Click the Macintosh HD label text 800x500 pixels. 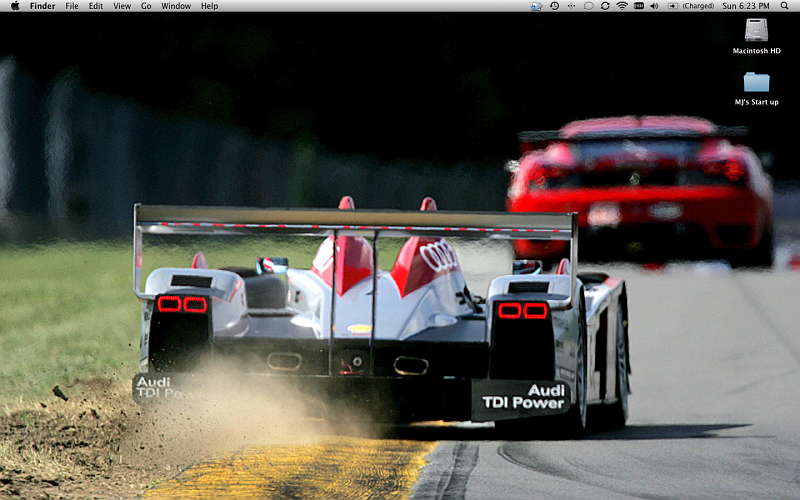757,51
